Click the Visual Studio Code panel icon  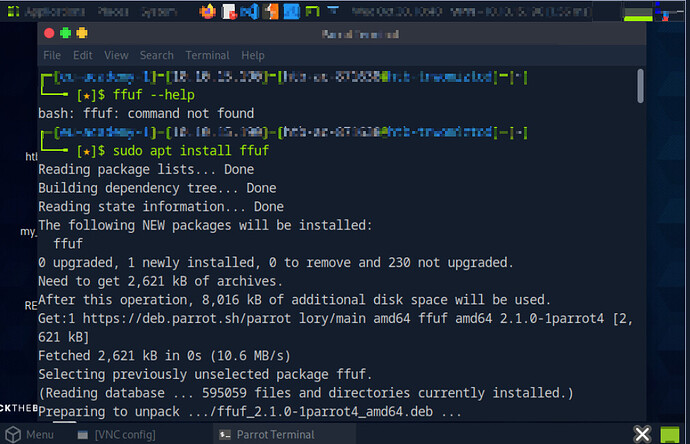click(249, 11)
